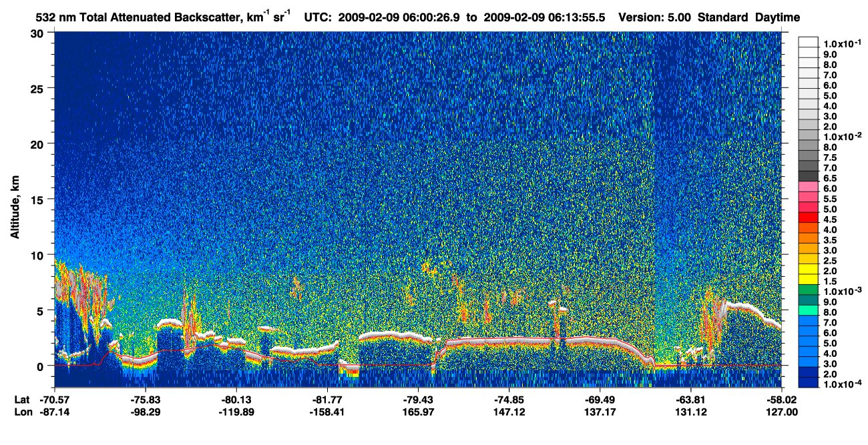Click the colorbar label '1.0x10-4' at bottom
Image resolution: width=868 pixels, height=445 pixels.
[x=843, y=385]
